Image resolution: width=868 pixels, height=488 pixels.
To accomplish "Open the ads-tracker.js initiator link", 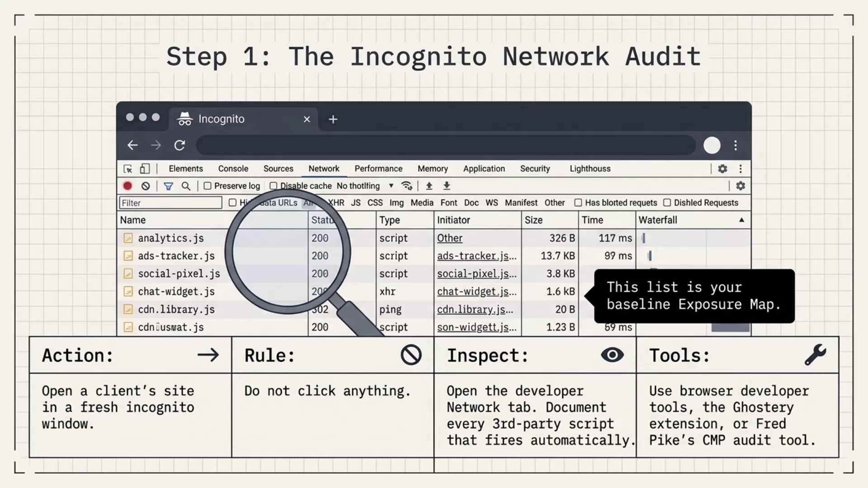I will tap(476, 256).
